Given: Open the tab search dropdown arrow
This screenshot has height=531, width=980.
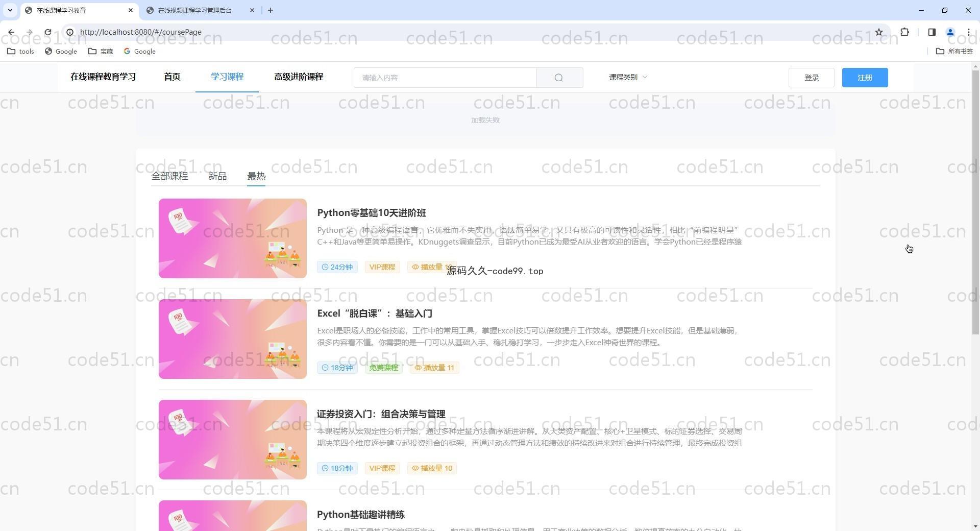Looking at the screenshot, I should (x=10, y=10).
